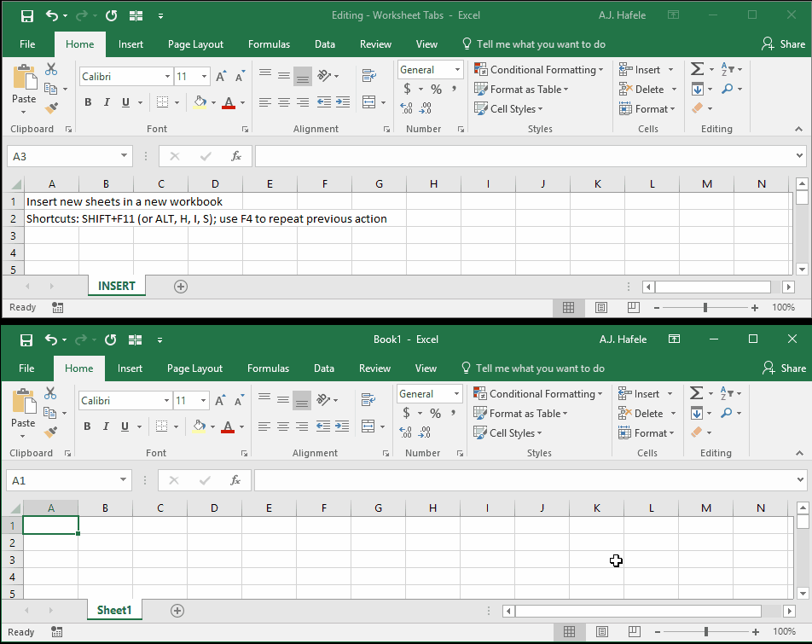This screenshot has height=644, width=812.
Task: Click Tell me what you want in Book1
Action: tap(533, 368)
